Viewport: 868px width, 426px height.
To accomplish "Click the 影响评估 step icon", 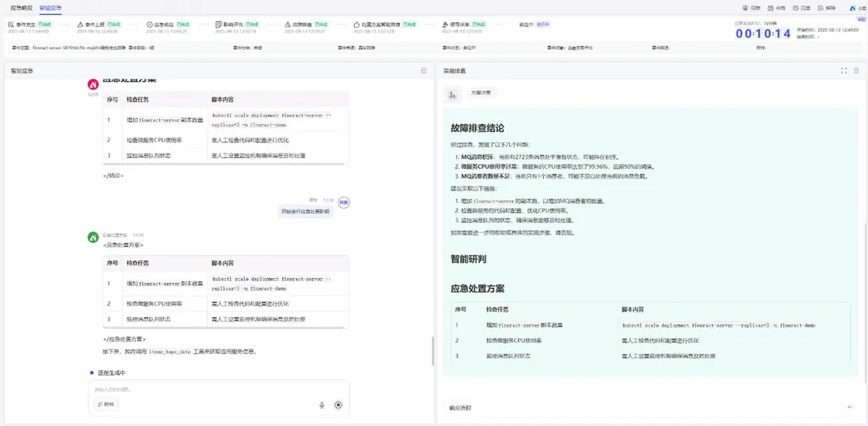I will (219, 25).
